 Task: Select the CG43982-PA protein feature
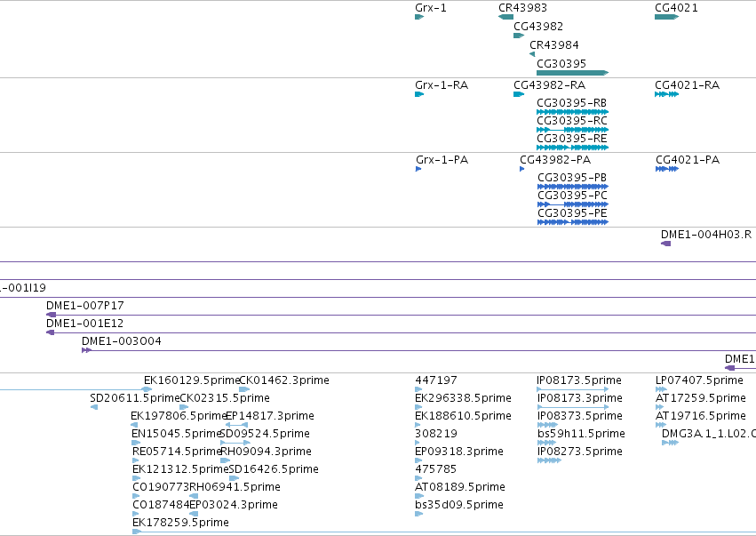[x=522, y=169]
